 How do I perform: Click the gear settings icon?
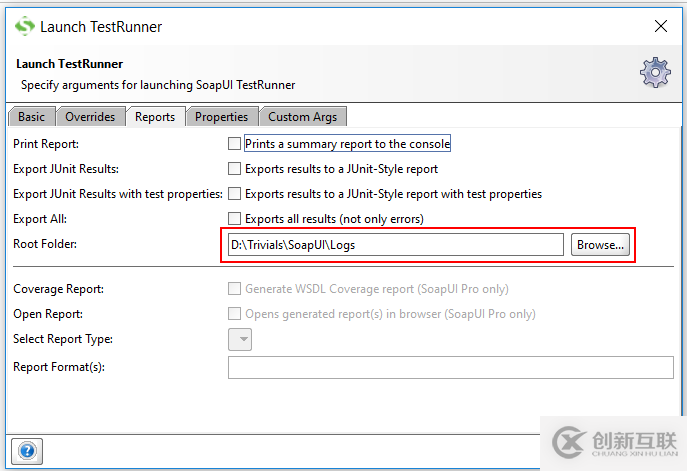pyautogui.click(x=655, y=73)
